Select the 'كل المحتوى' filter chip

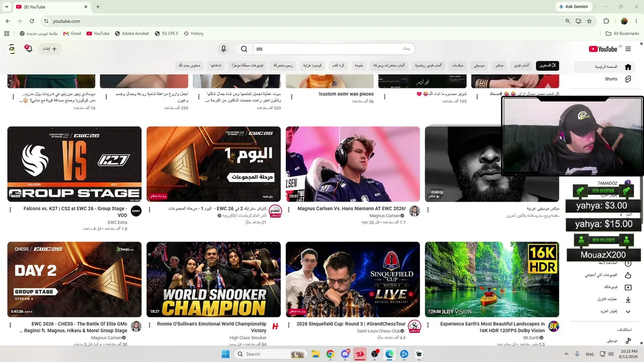pyautogui.click(x=547, y=65)
